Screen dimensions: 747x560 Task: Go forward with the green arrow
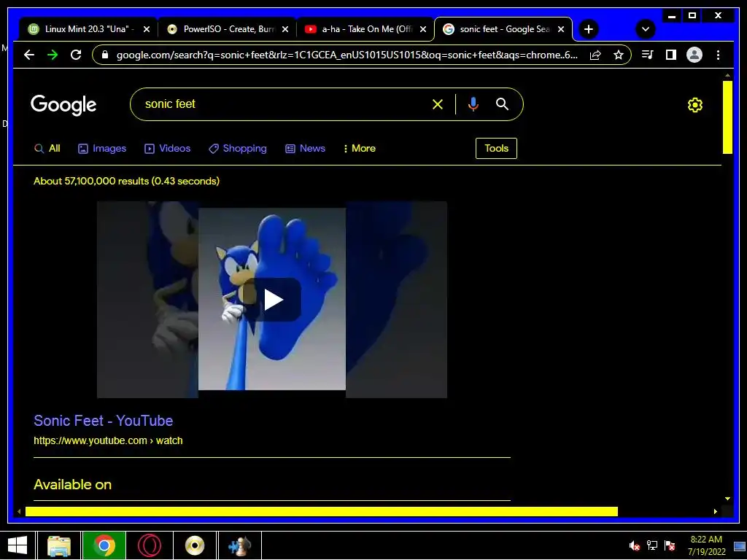(x=53, y=55)
